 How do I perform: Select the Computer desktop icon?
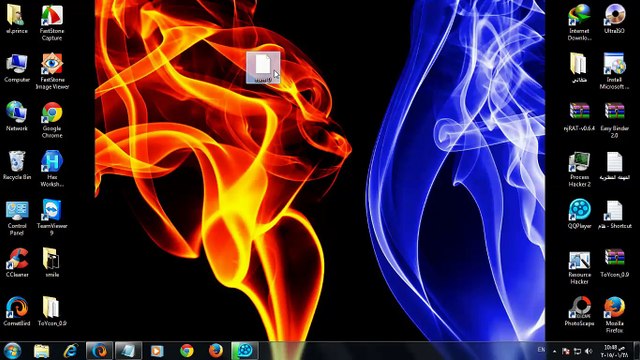point(17,68)
